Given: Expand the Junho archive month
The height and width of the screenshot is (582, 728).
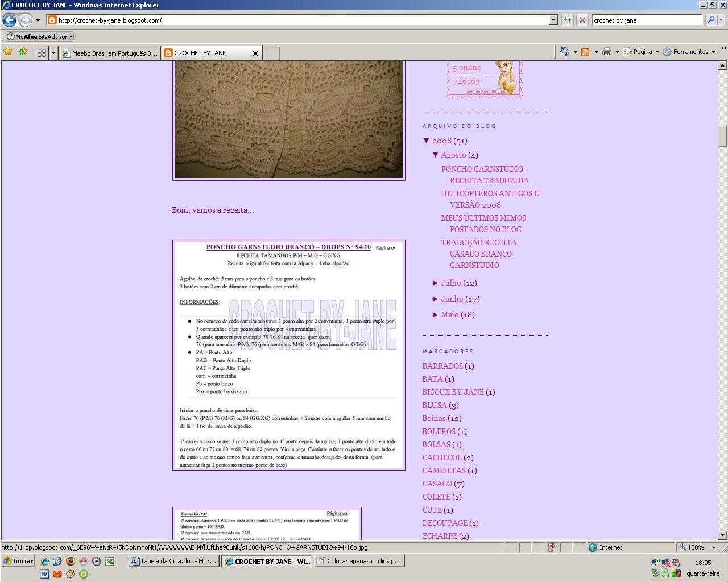Looking at the screenshot, I should (435, 299).
